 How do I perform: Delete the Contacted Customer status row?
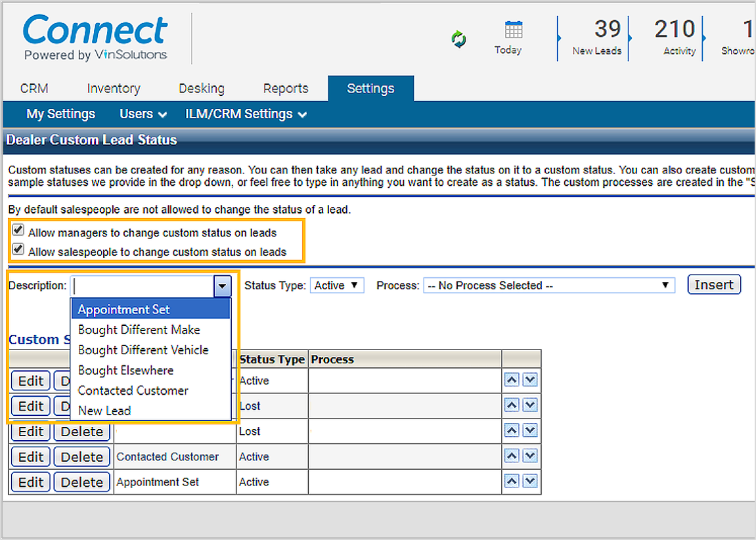[82, 457]
